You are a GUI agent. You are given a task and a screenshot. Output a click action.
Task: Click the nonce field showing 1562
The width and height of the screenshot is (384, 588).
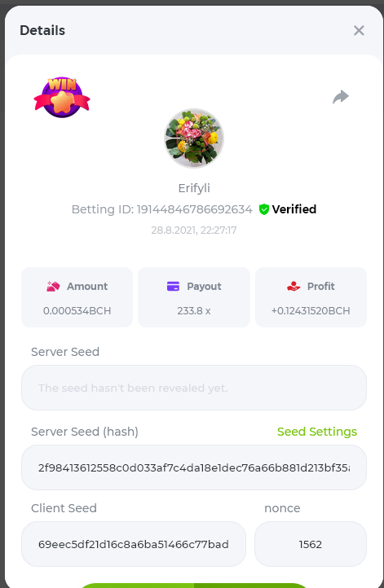coord(311,544)
